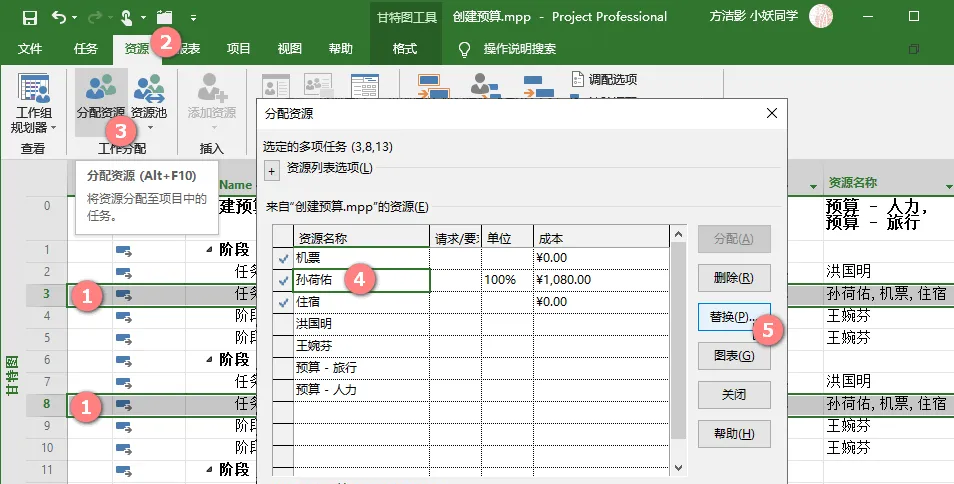Click the 100% units cell

(x=507, y=280)
